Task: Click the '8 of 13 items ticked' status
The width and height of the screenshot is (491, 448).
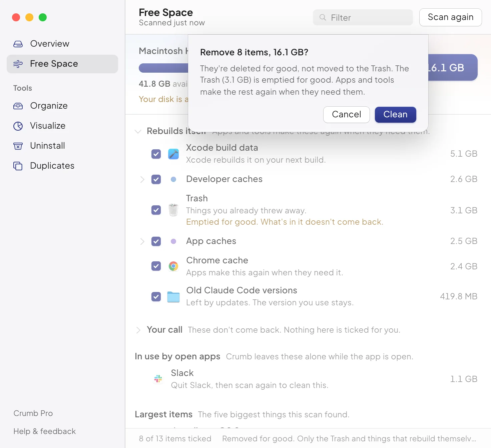Action: click(x=175, y=439)
